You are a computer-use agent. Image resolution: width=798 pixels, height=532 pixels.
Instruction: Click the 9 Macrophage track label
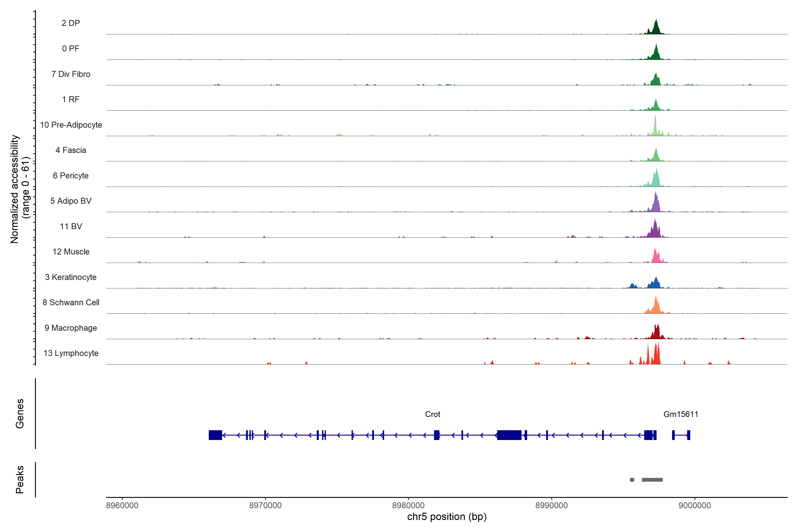pos(70,328)
